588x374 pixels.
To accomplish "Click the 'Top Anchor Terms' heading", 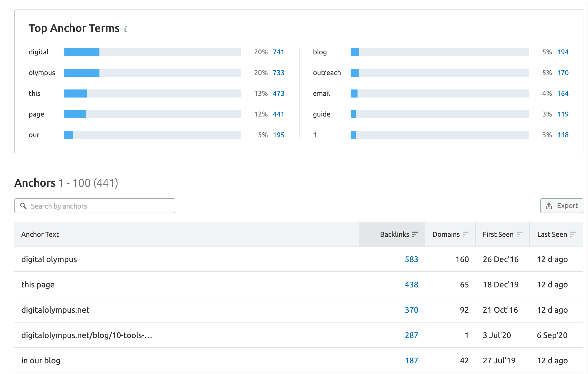I will point(74,28).
